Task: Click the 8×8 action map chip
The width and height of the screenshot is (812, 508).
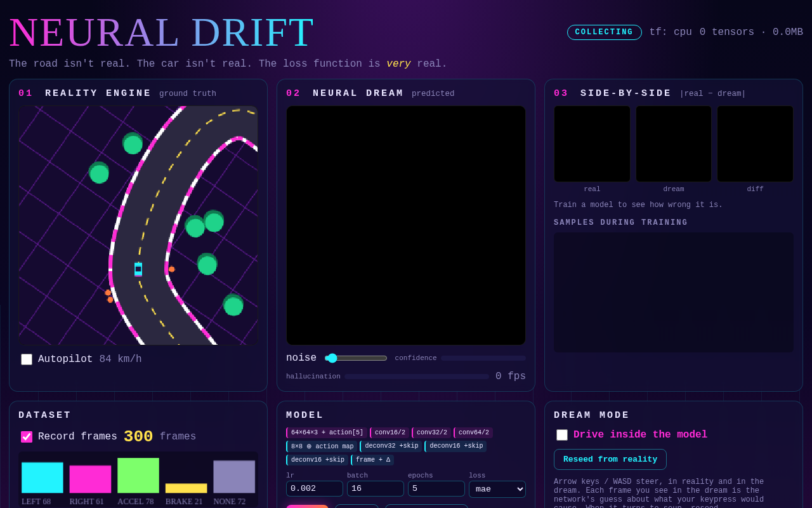Action: point(322,446)
